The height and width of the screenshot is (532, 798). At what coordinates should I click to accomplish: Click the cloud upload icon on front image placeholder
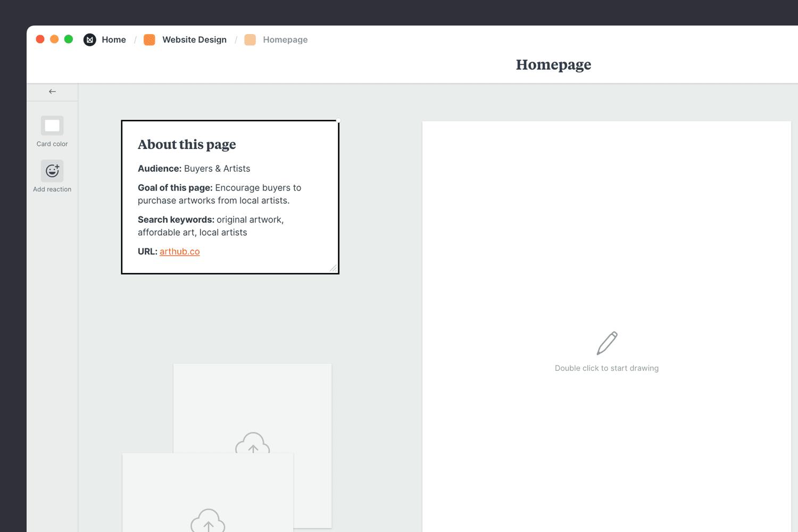[208, 520]
